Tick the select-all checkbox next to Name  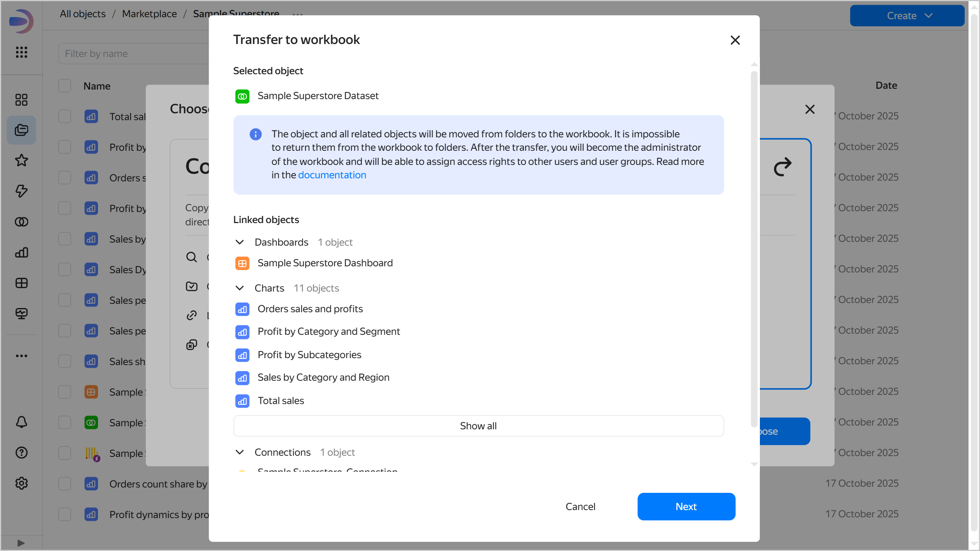click(x=65, y=86)
